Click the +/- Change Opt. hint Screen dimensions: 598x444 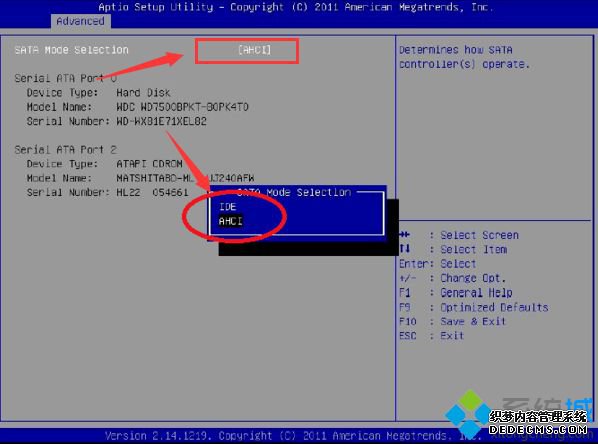pos(452,278)
